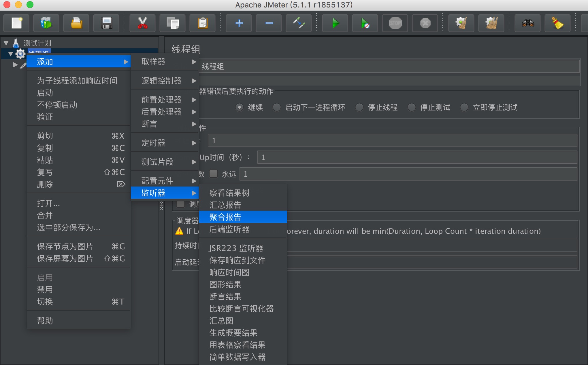Screen dimensions: 588x365
Task: Select the 停止线程 radio button
Action: click(359, 107)
